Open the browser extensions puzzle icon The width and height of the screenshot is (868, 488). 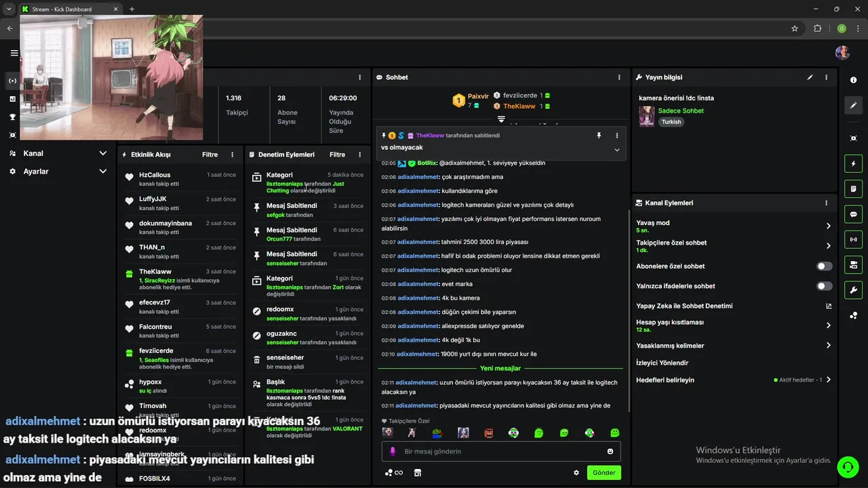coord(817,28)
